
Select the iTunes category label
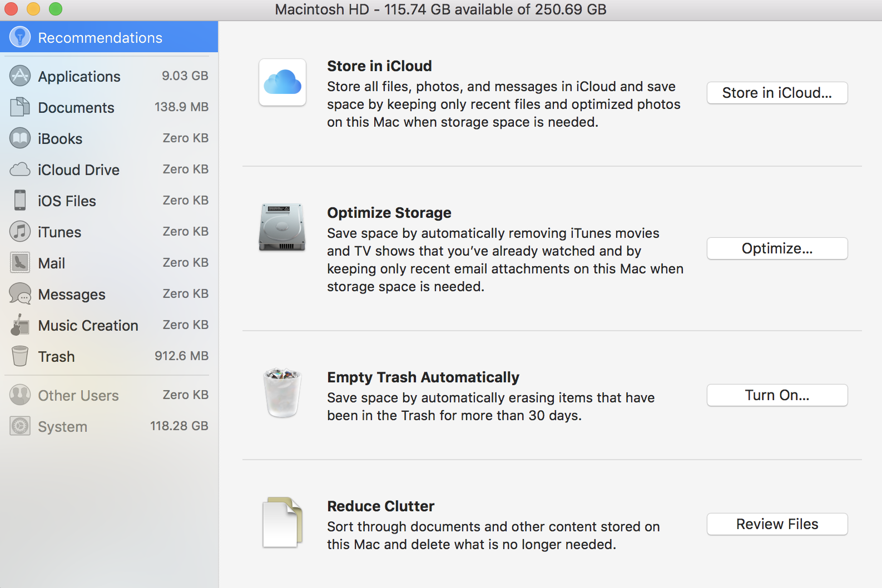click(60, 232)
